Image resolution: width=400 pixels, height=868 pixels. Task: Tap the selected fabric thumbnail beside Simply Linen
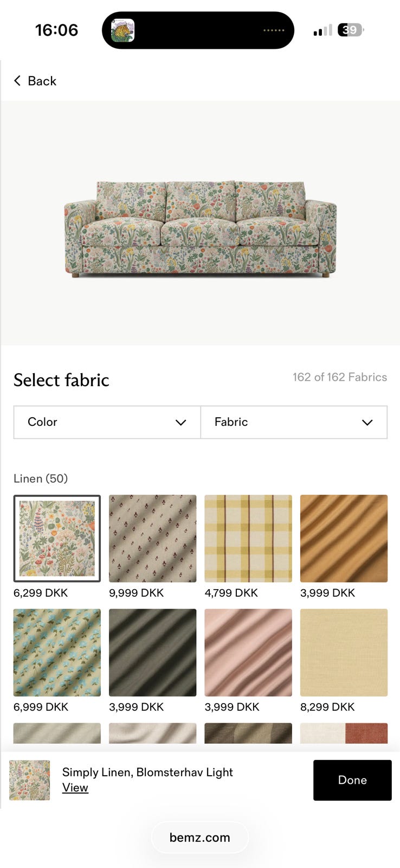click(x=30, y=780)
